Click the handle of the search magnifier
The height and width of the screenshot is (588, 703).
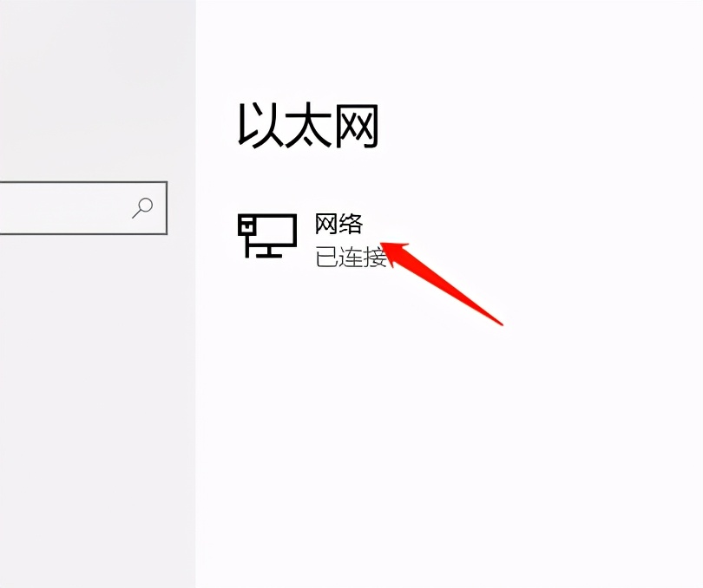point(136,215)
